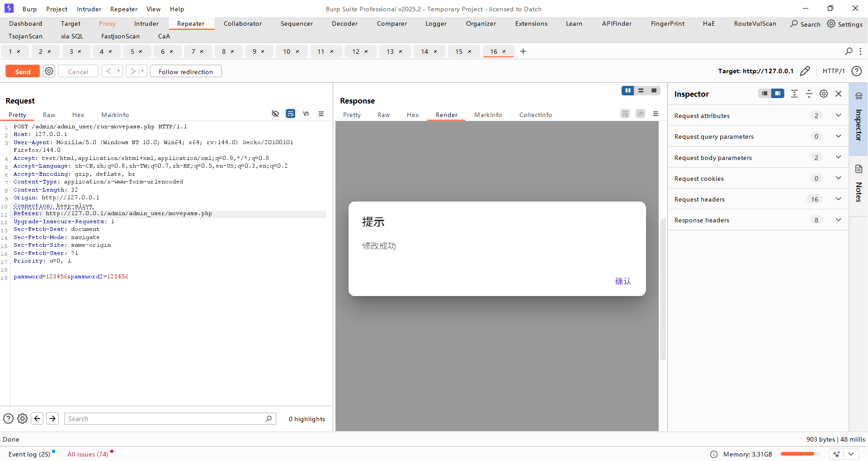The height and width of the screenshot is (461, 868).
Task: Edit the target with the pencil icon
Action: tap(805, 71)
